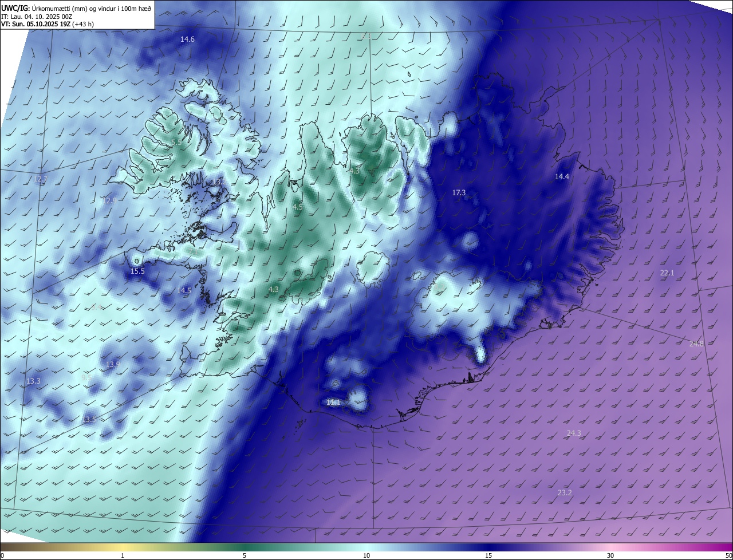The image size is (733, 560).
Task: Click the 17.3 value label
Action: click(459, 193)
